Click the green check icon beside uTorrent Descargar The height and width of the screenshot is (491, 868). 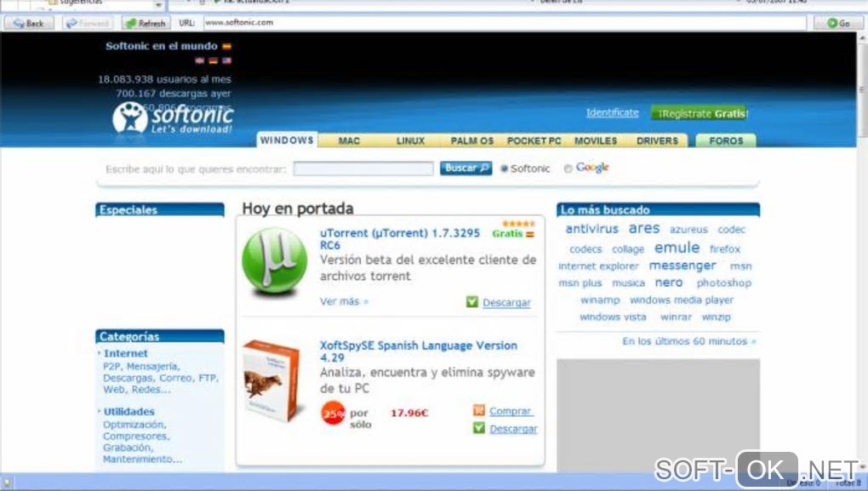(x=471, y=302)
